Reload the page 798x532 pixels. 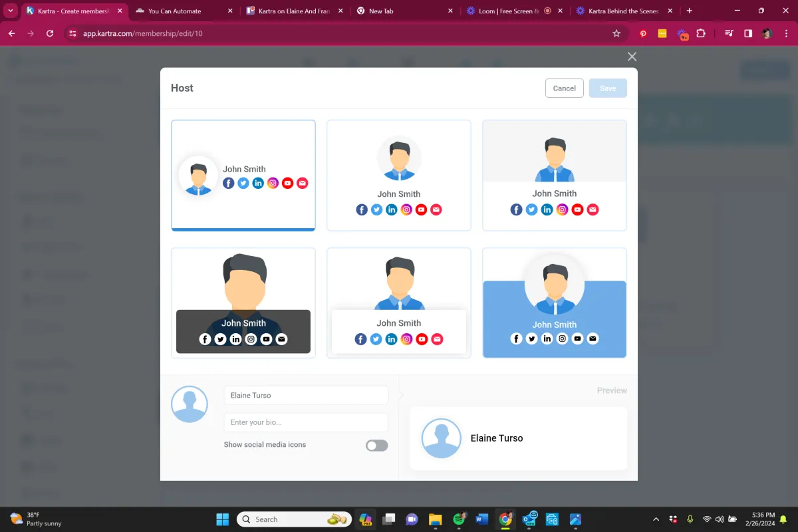(x=50, y=33)
